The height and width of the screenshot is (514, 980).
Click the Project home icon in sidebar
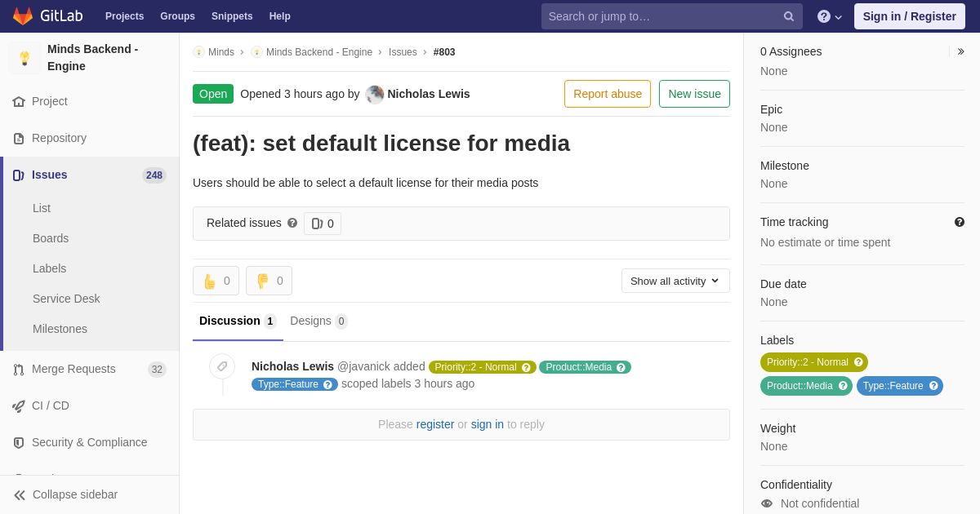(19, 102)
